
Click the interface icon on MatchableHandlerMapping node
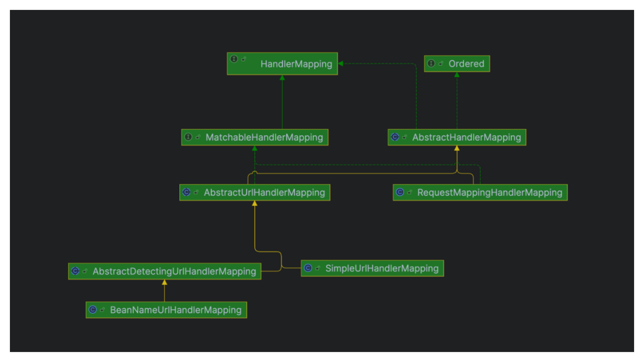[x=188, y=137]
